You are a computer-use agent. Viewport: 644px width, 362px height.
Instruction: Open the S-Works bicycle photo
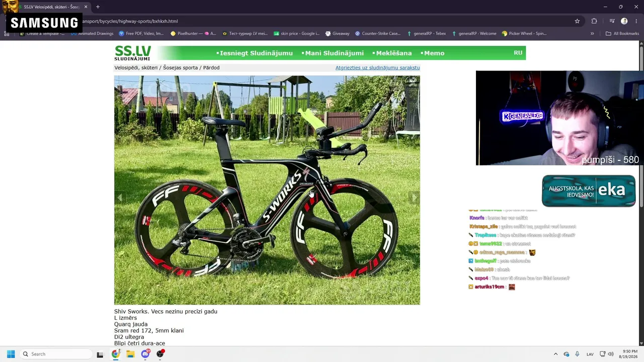(267, 190)
